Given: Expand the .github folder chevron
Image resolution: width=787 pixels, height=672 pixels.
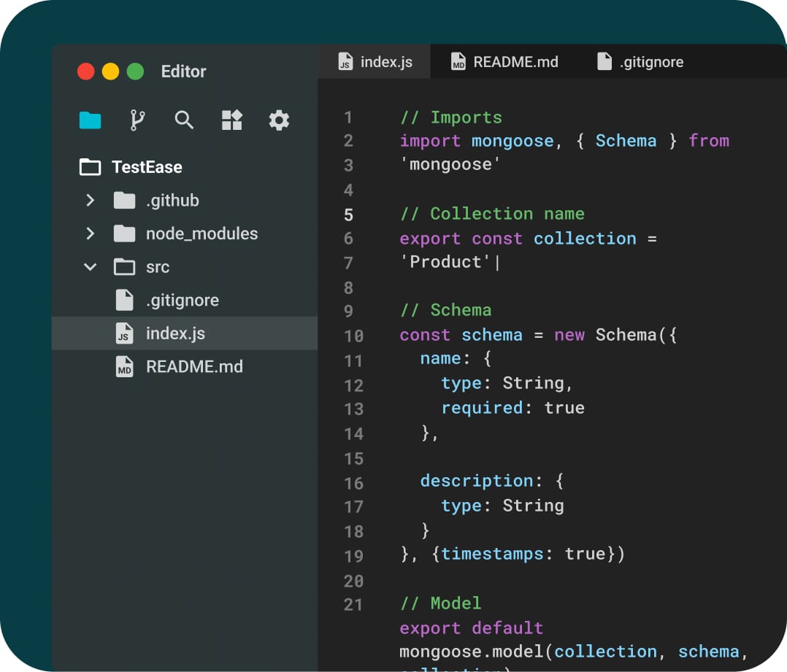Looking at the screenshot, I should [91, 200].
